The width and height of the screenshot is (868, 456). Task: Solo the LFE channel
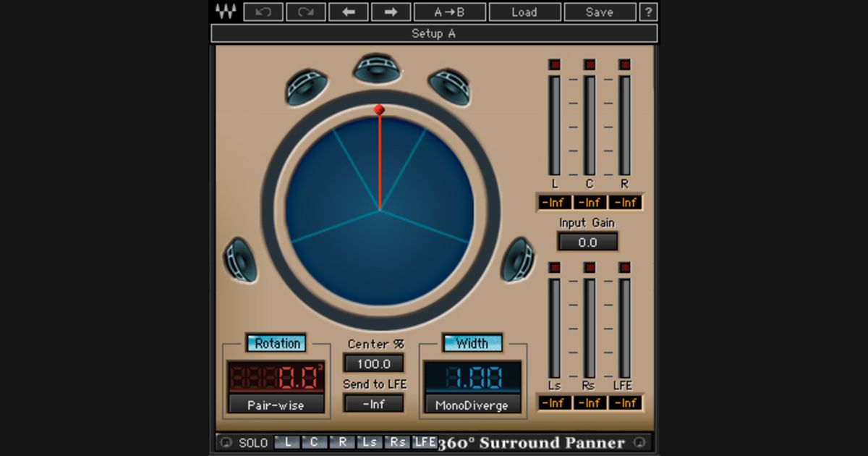coord(425,442)
